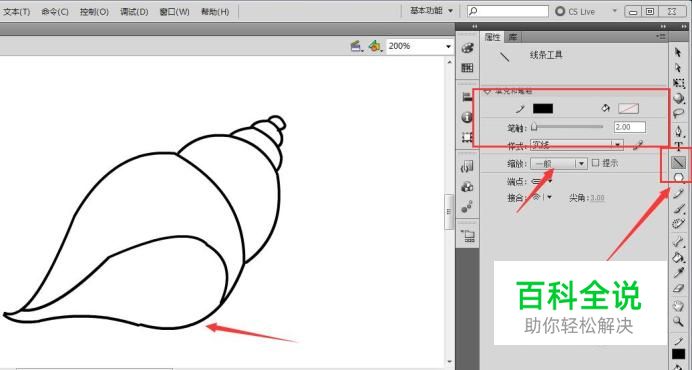Viewport: 692px width, 370px height.
Task: Select the Hand tool
Action: [678, 306]
